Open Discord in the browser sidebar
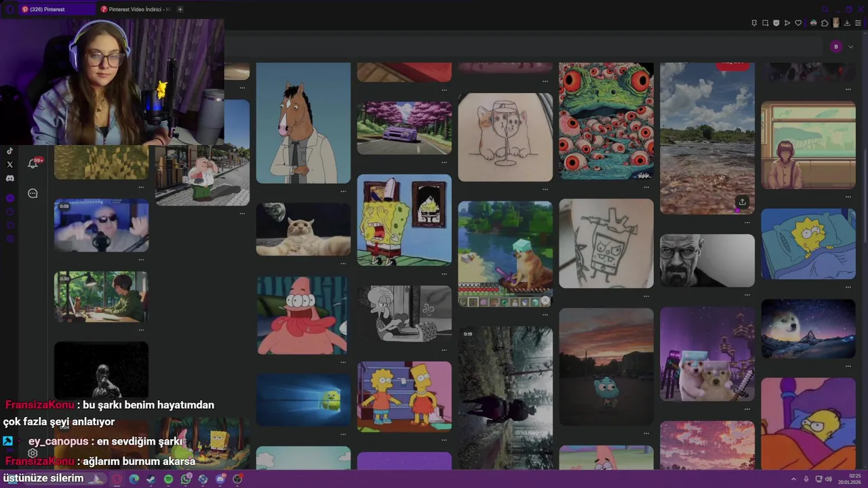Viewport: 868px width, 488px height. 9,178
